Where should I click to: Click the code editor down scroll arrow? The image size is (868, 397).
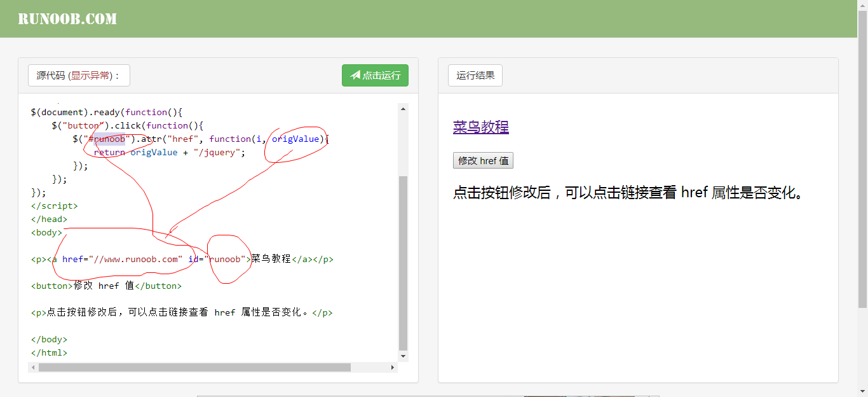403,356
